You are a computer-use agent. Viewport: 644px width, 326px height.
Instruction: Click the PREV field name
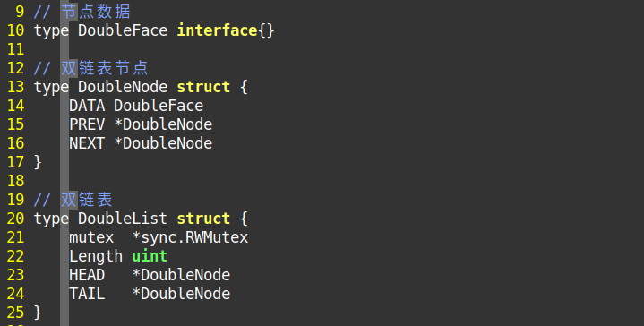point(87,124)
